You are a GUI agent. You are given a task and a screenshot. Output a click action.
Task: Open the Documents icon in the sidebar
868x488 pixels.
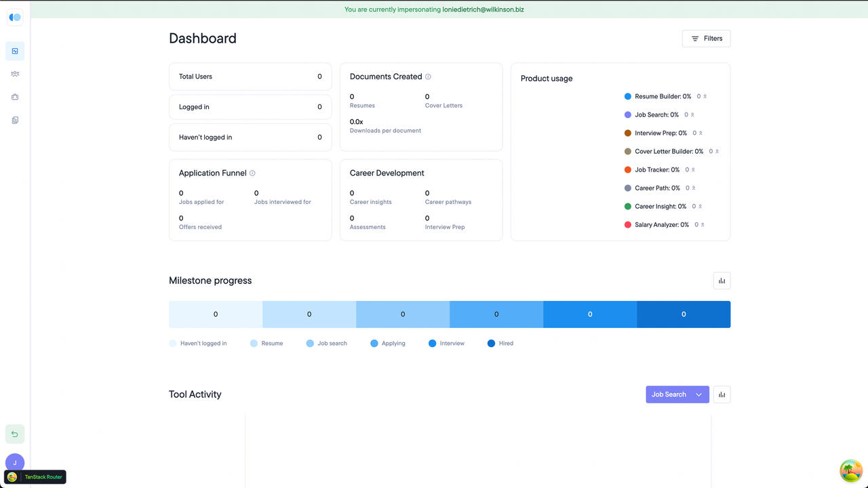coord(15,120)
